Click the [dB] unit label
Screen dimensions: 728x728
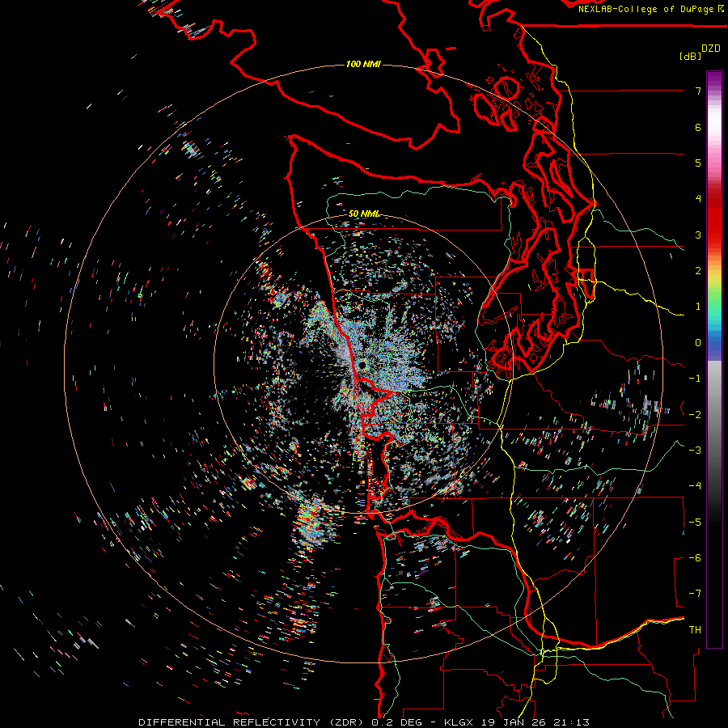[x=690, y=56]
